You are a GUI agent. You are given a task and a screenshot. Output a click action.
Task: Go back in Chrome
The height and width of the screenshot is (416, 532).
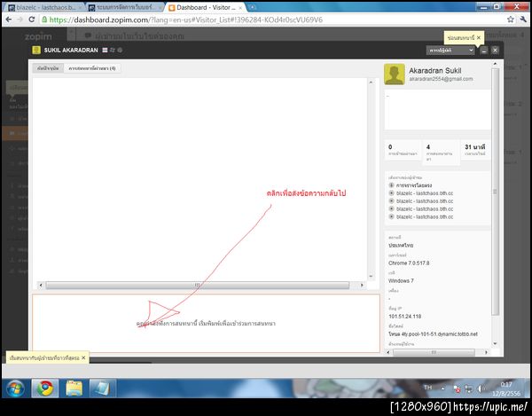click(9, 20)
